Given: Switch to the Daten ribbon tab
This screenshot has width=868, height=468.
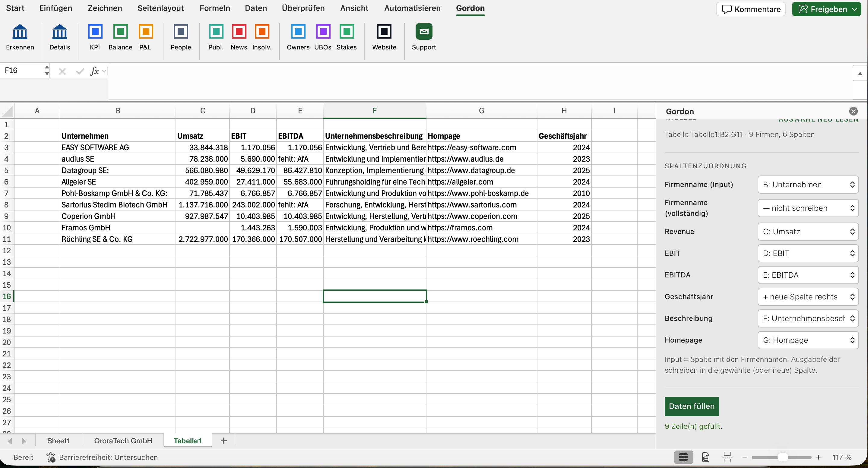Looking at the screenshot, I should pyautogui.click(x=256, y=8).
